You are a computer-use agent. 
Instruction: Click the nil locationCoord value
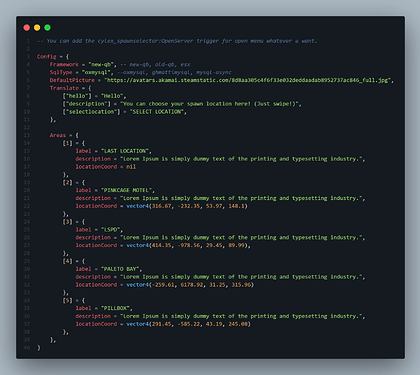pos(131,167)
